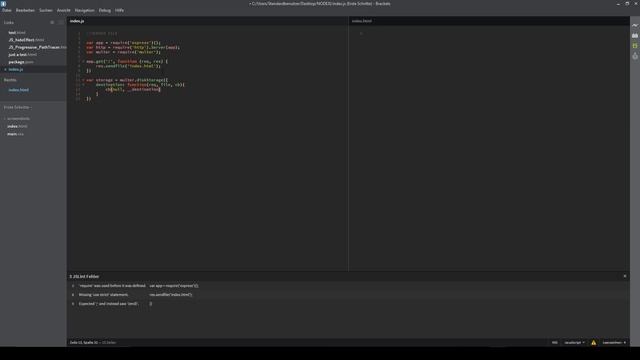Viewport: 640px width, 360px height.
Task: Click the split view icon beside Links header
Action: click(60, 22)
